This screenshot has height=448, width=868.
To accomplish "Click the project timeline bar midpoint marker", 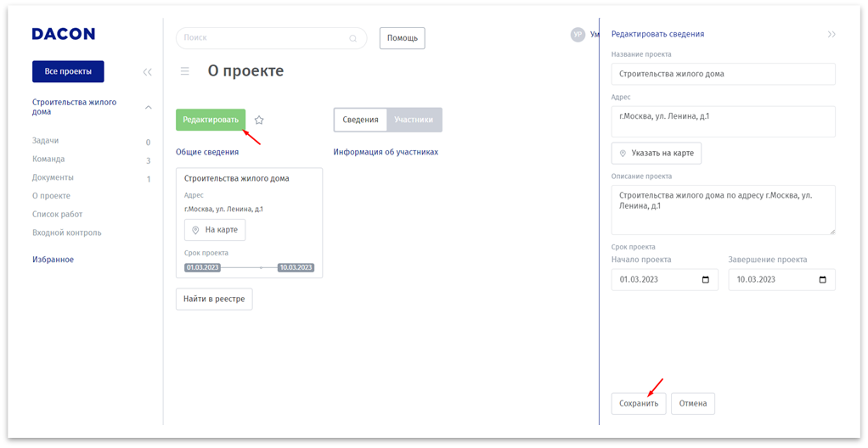I will 261,268.
